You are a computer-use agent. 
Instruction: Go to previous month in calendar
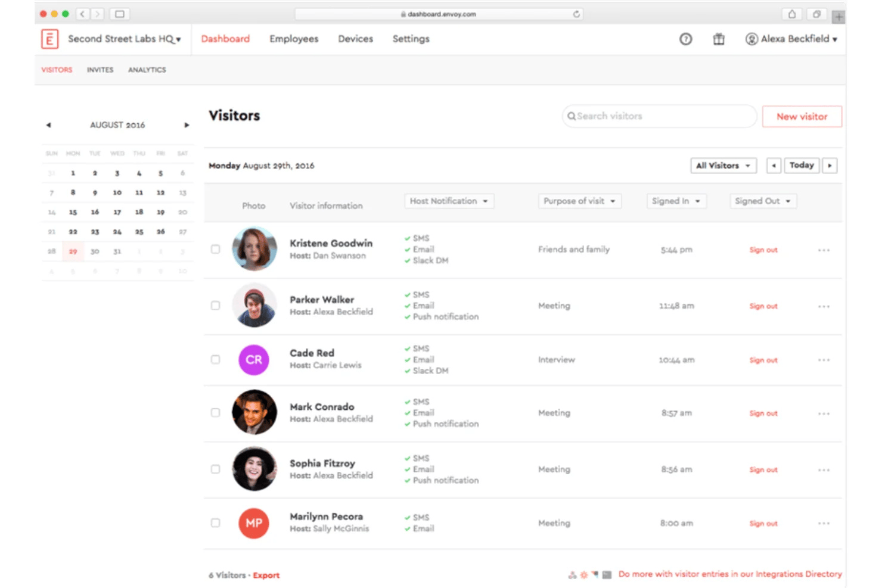49,125
